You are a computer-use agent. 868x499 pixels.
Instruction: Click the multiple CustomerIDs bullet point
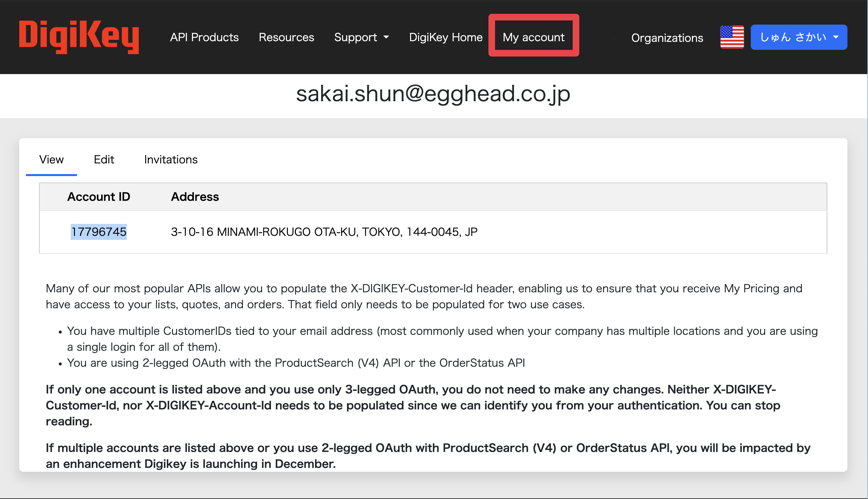[442, 339]
